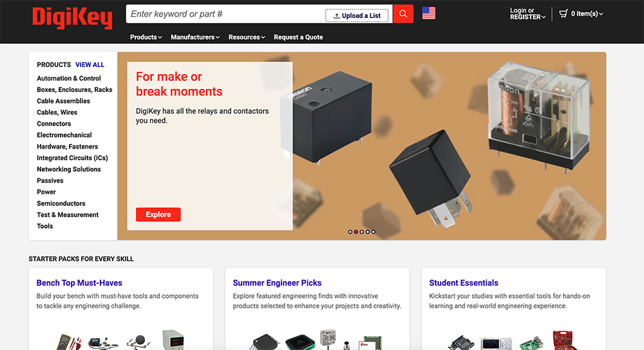
Task: Open Boxes, Enclosures, Racks category
Action: (74, 89)
